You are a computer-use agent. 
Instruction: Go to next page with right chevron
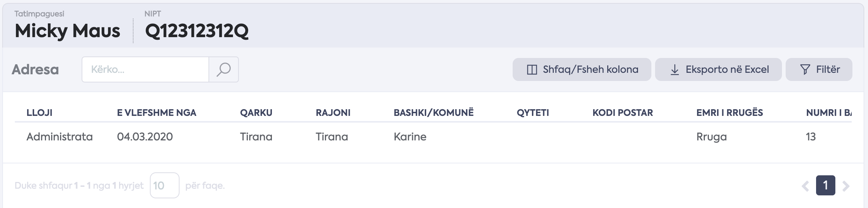tap(846, 186)
